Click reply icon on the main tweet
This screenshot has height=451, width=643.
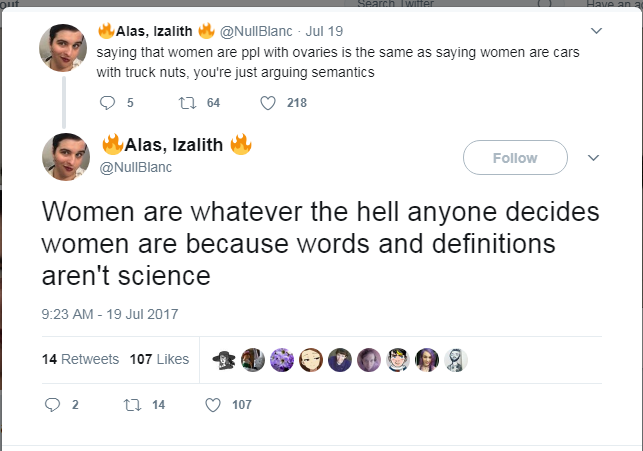(52, 405)
